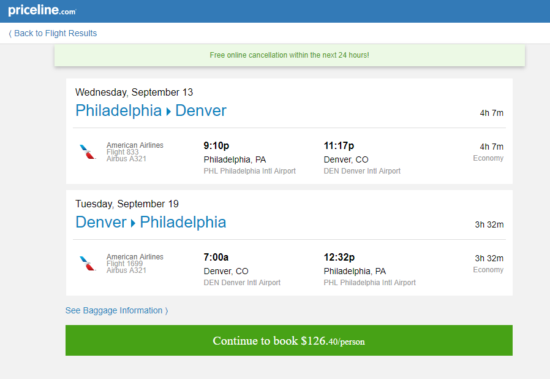Click American Airlines logo for Flight 1699
The image size is (550, 379).
87,264
